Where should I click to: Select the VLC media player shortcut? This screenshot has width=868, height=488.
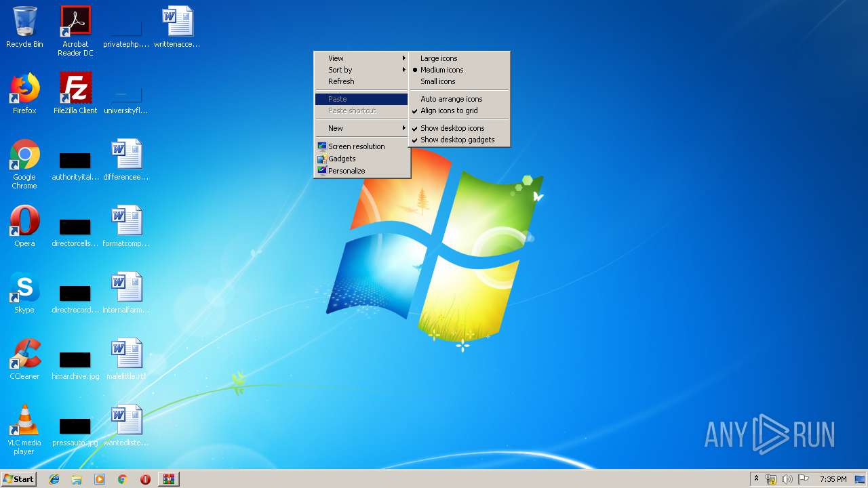pos(24,430)
